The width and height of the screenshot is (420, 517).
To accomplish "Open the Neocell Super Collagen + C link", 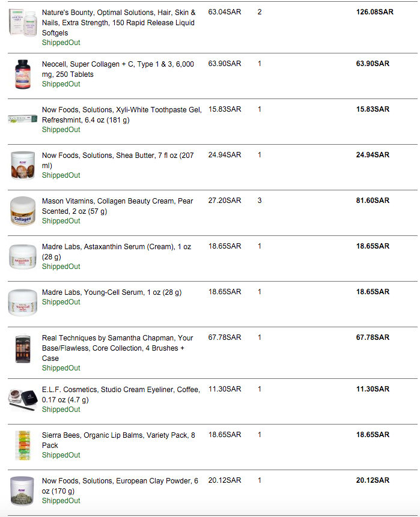I will tap(118, 68).
